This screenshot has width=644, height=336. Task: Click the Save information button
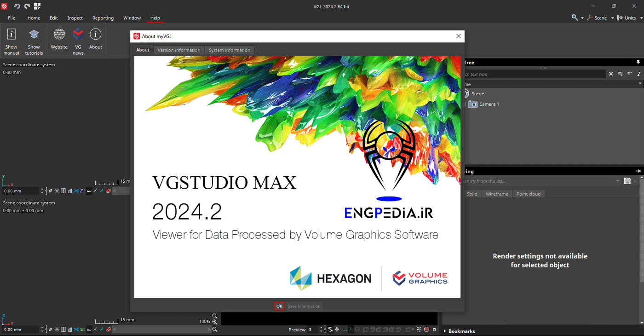304,306
